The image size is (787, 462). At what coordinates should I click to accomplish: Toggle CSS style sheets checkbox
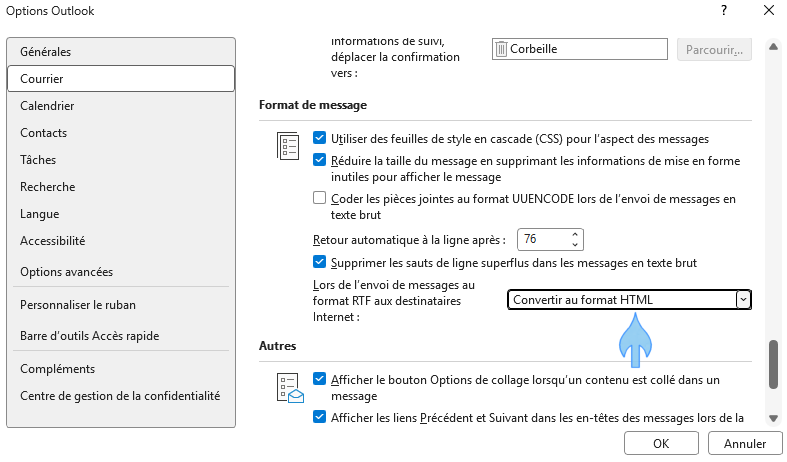point(319,138)
